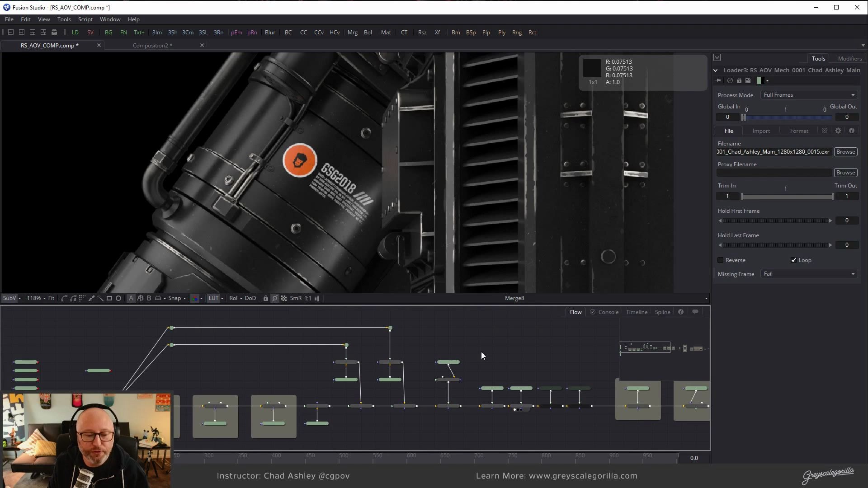Image resolution: width=868 pixels, height=488 pixels.
Task: Add a Color Corrector with CC
Action: click(303, 33)
